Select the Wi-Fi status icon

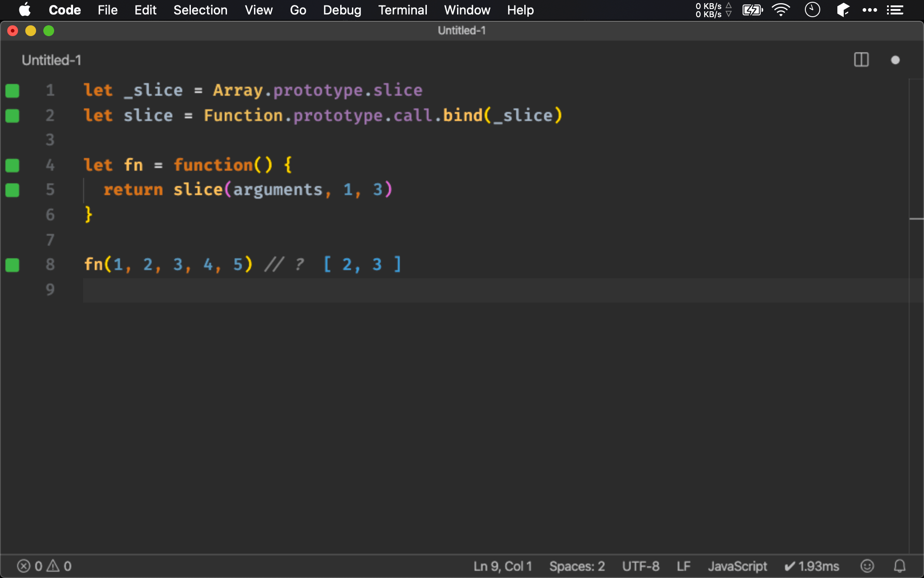point(781,10)
